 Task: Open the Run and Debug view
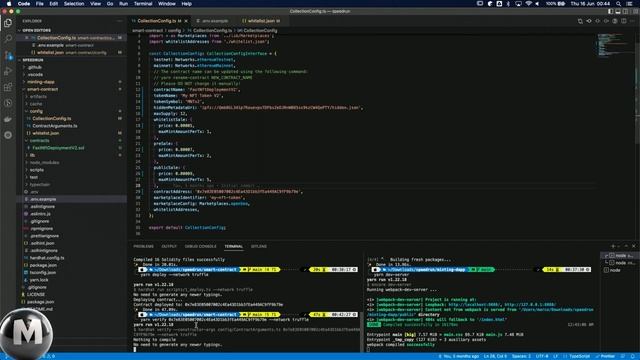click(8, 71)
